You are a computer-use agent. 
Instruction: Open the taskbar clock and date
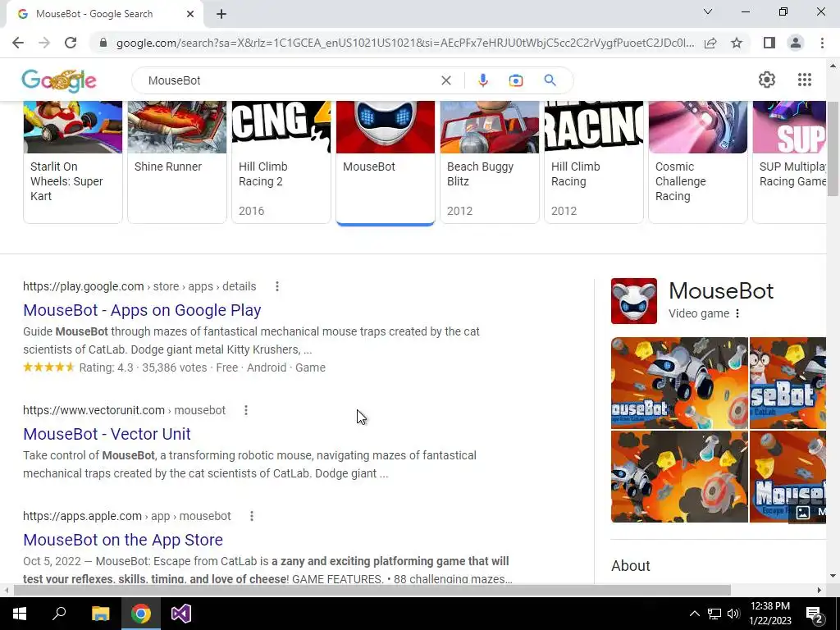click(770, 614)
